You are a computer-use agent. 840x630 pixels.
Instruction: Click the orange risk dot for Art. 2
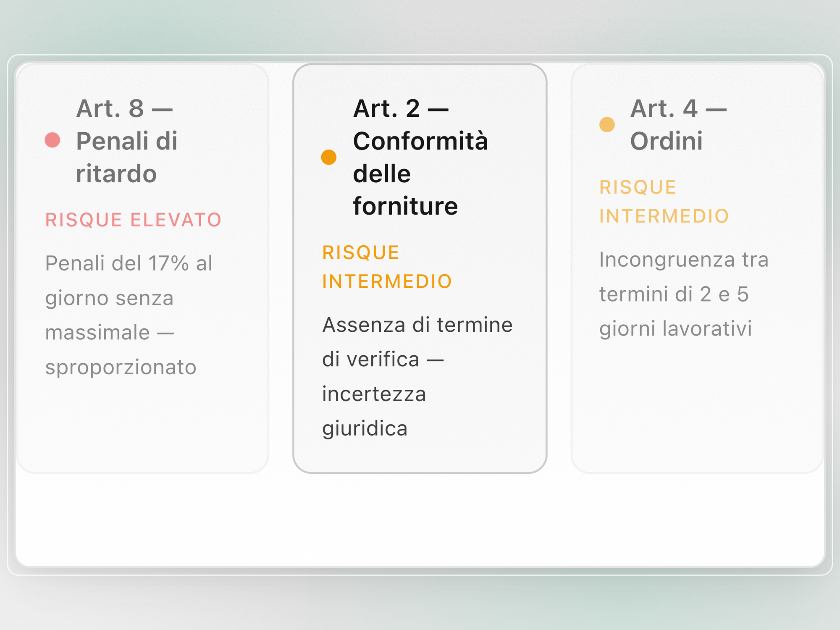[329, 157]
